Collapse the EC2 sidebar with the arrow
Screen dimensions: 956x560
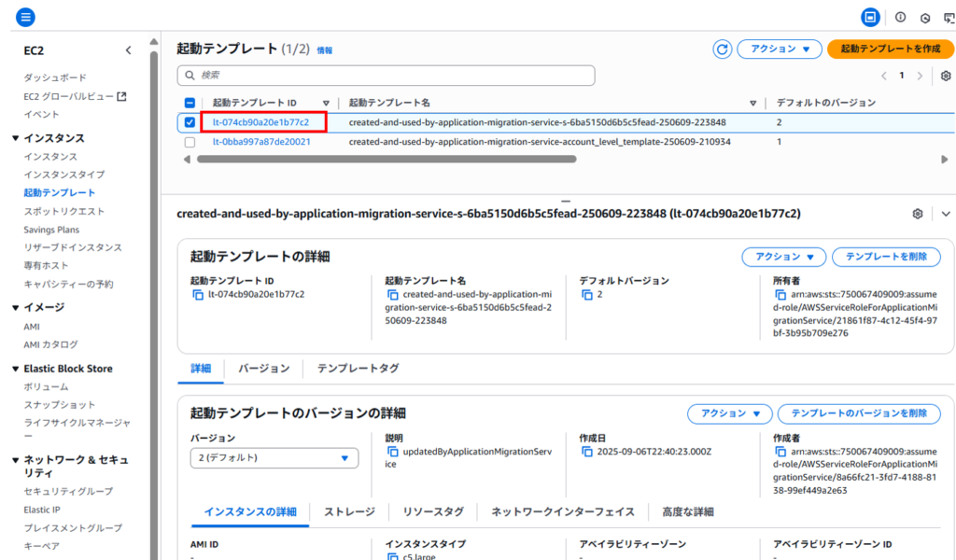(x=128, y=50)
